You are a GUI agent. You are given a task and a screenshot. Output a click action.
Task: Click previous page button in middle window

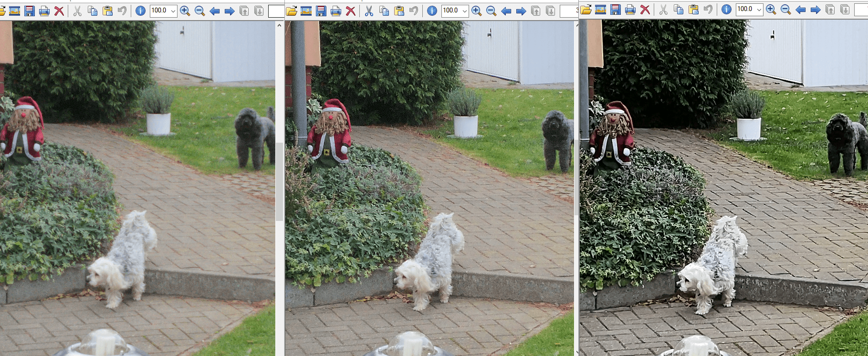pos(536,10)
